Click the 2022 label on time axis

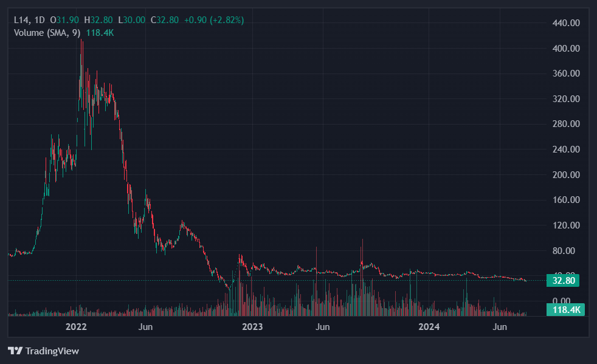76,327
